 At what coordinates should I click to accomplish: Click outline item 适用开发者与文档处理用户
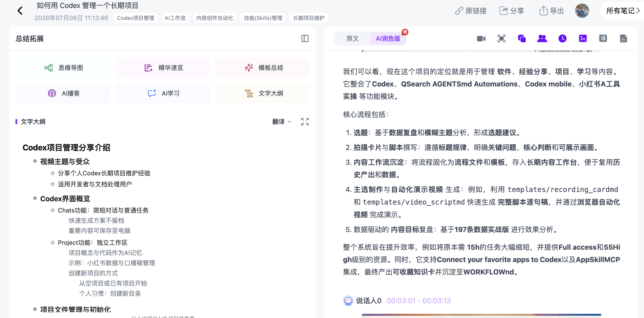click(x=95, y=184)
